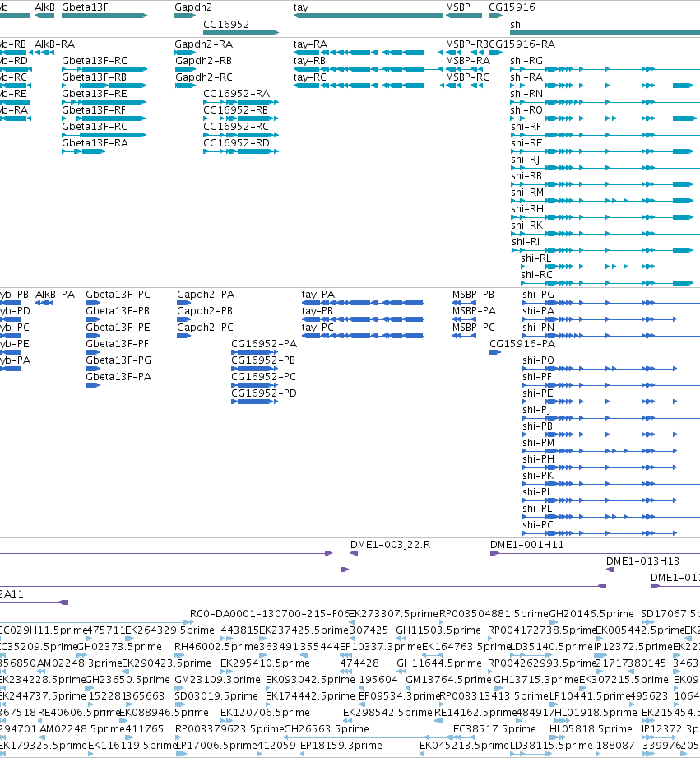
Task: Open the MSBP gene label
Action: click(x=457, y=7)
